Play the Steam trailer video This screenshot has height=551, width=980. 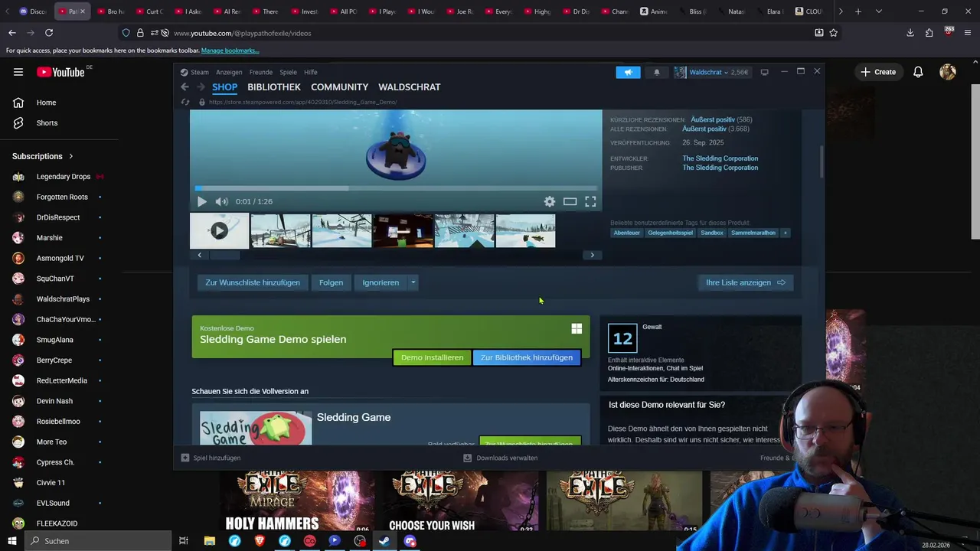tap(201, 201)
